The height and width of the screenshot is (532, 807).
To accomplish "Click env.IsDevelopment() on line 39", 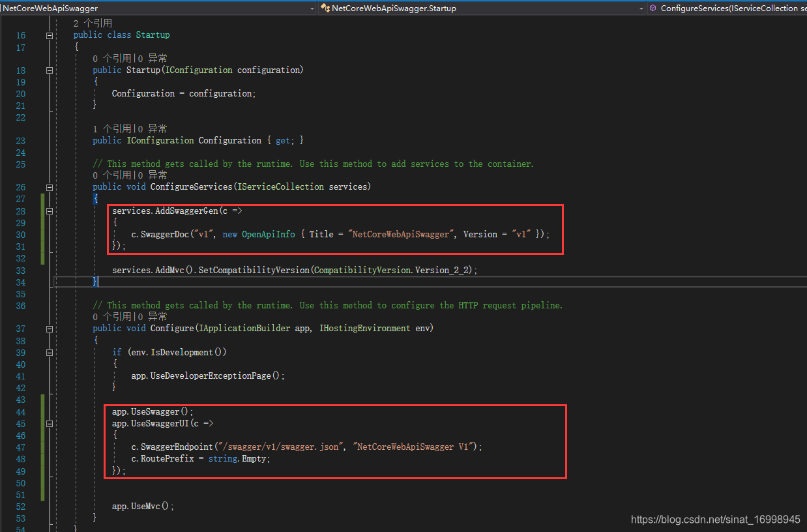I will click(x=177, y=352).
